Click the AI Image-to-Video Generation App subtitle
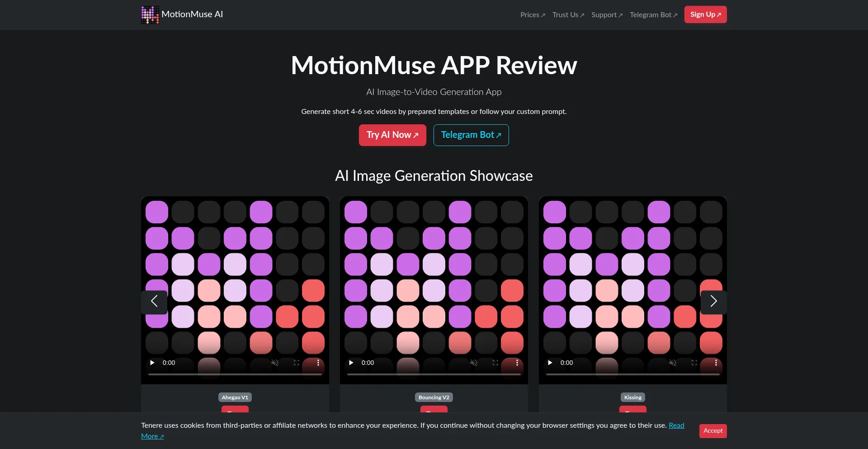The image size is (868, 449). click(434, 92)
